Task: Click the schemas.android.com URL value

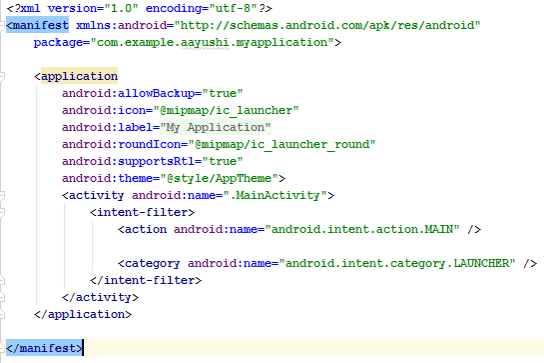Action: pyautogui.click(x=328, y=25)
